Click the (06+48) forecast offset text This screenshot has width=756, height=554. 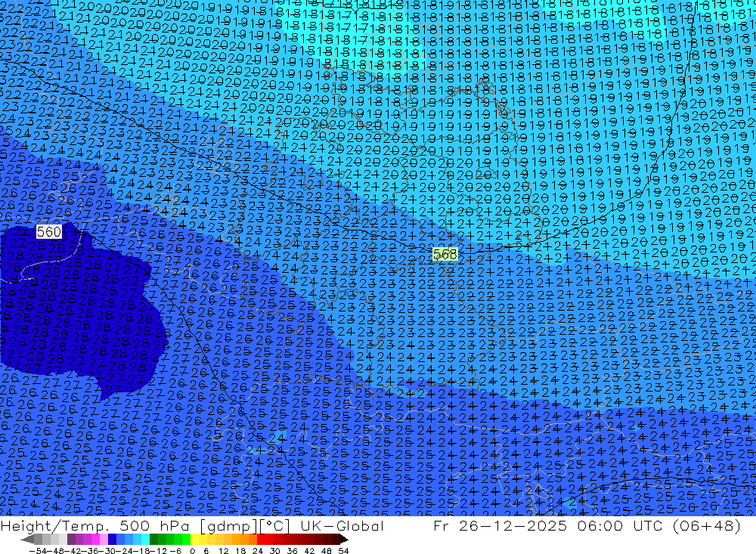tap(708, 525)
